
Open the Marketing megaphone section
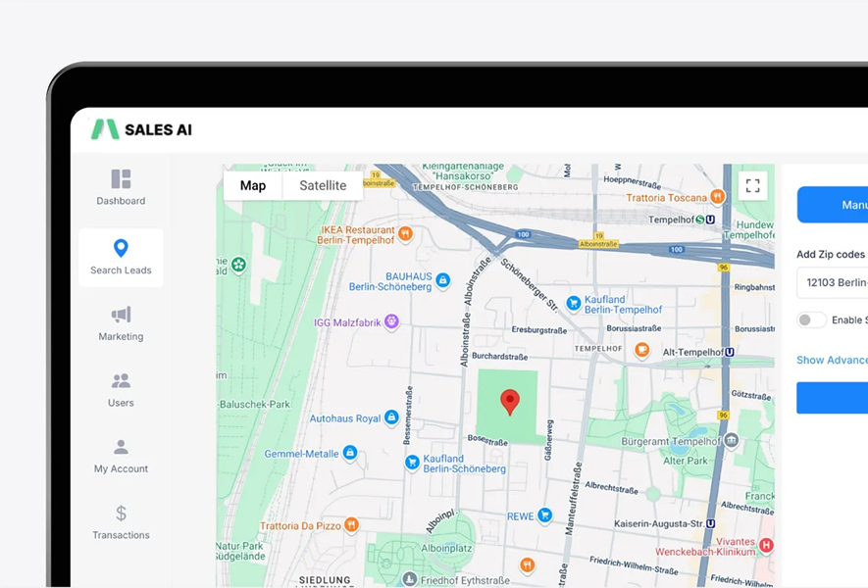pyautogui.click(x=121, y=324)
